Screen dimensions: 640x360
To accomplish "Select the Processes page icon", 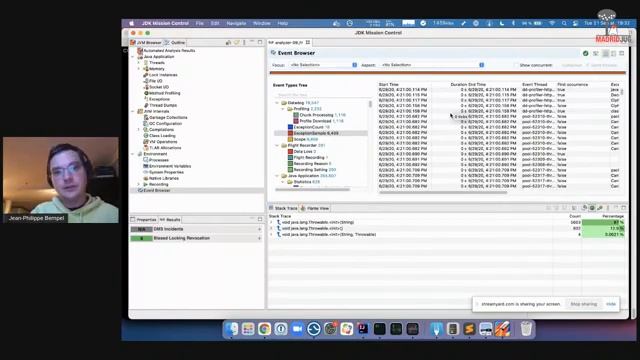I will (x=146, y=160).
